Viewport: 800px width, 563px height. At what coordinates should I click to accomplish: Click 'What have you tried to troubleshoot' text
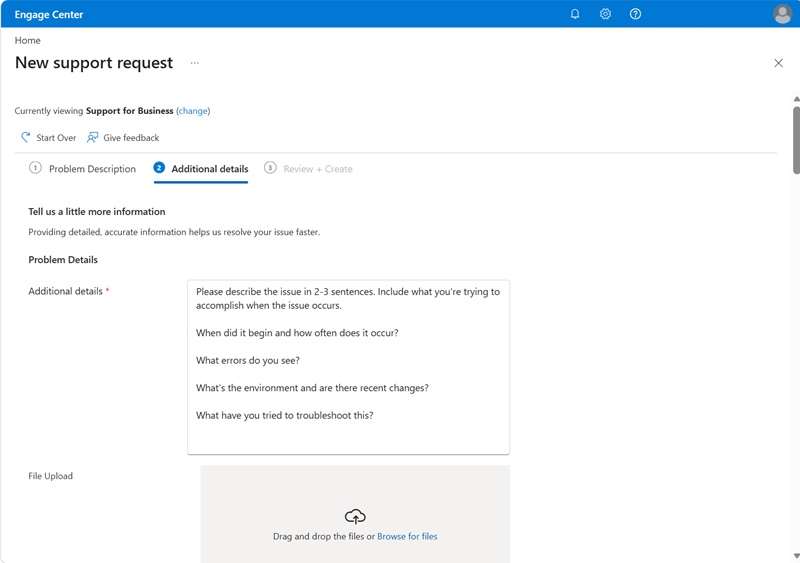(x=285, y=416)
